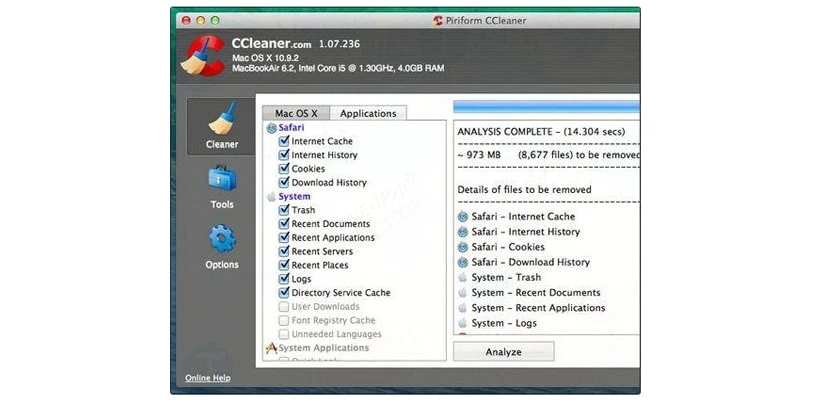Image resolution: width=840 pixels, height=400 pixels.
Task: Select the System Applications category heading
Action: point(324,348)
